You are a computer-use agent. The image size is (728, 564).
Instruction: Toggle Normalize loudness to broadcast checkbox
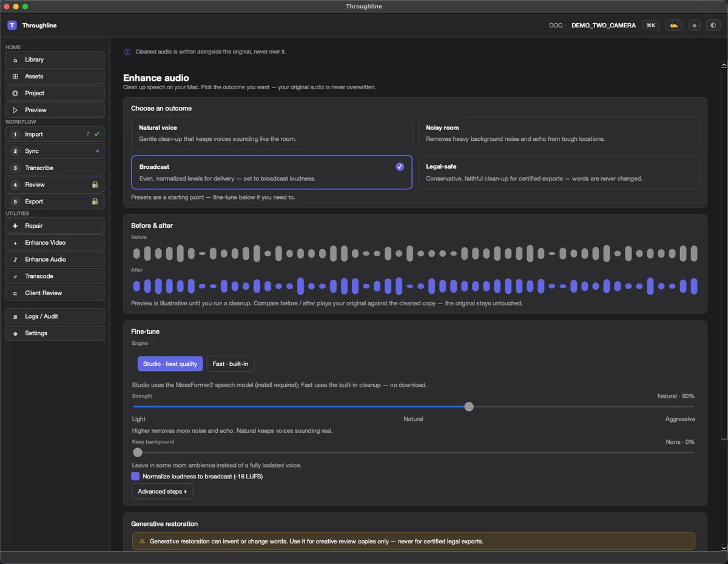pos(135,477)
